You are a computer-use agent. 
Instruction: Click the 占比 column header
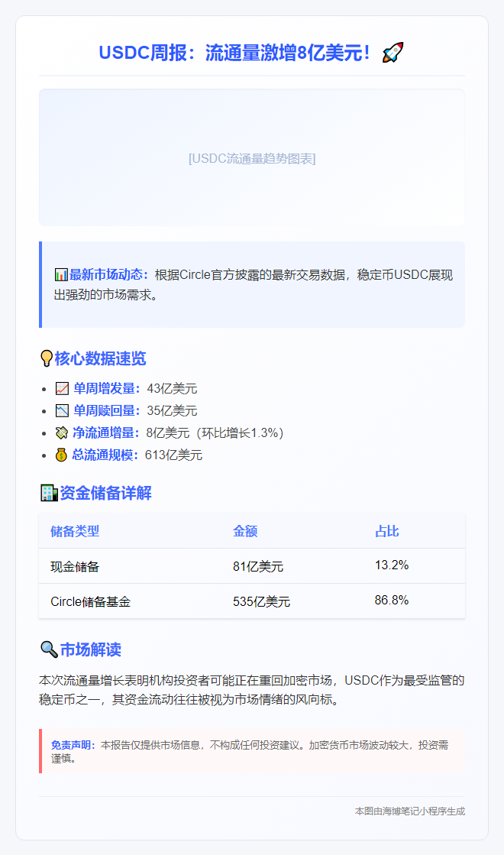pos(387,531)
